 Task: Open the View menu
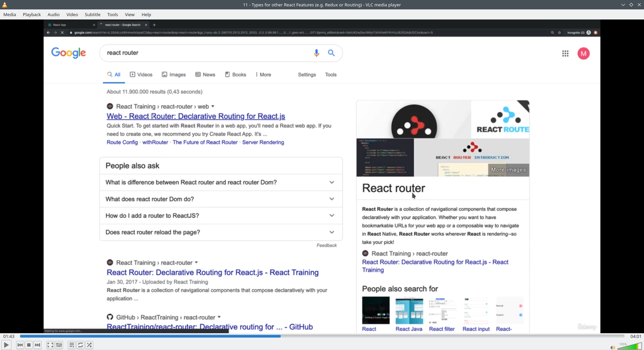pos(130,14)
